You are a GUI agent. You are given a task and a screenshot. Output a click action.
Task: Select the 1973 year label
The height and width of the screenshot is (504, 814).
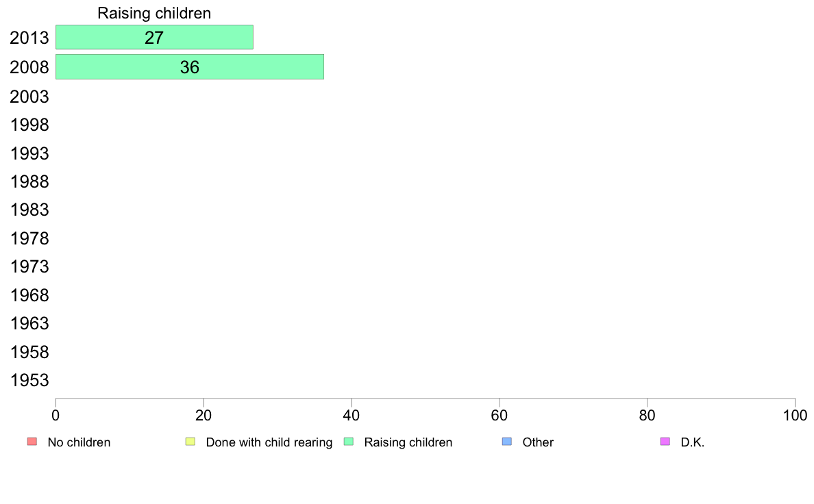tap(29, 267)
